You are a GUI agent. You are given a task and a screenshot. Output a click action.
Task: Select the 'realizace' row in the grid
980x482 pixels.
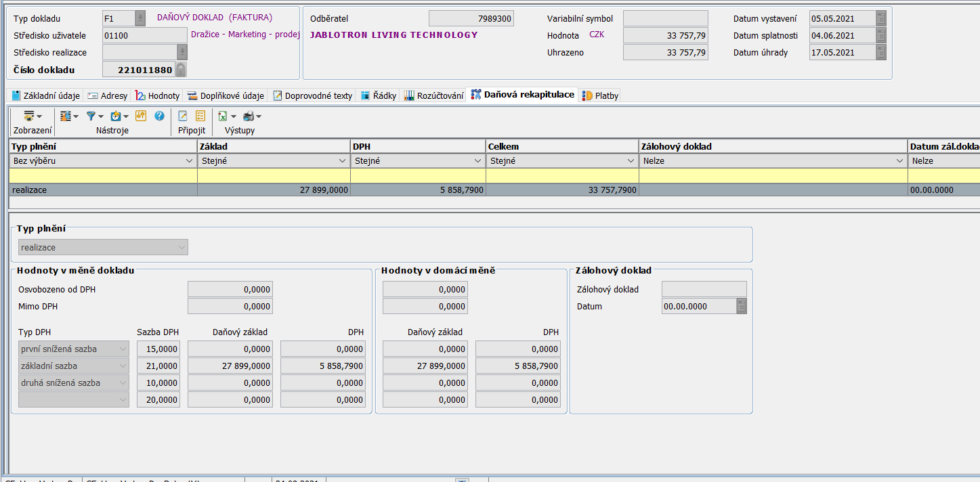click(x=102, y=190)
